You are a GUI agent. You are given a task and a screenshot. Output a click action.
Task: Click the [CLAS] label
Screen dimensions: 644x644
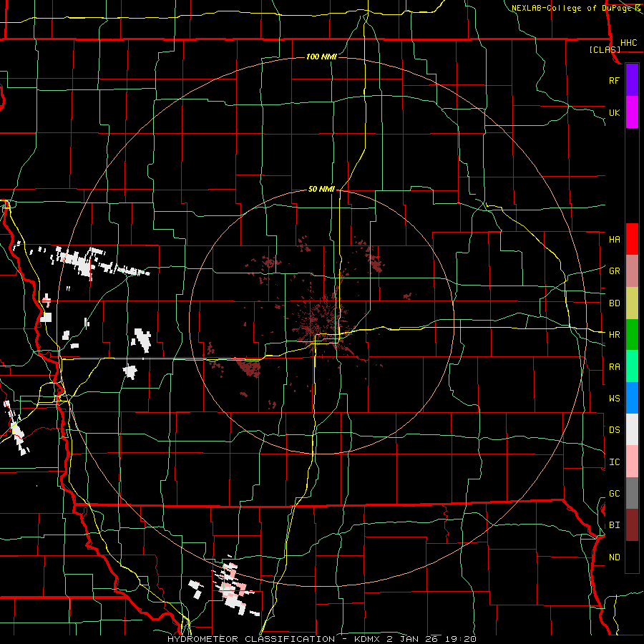[605, 49]
